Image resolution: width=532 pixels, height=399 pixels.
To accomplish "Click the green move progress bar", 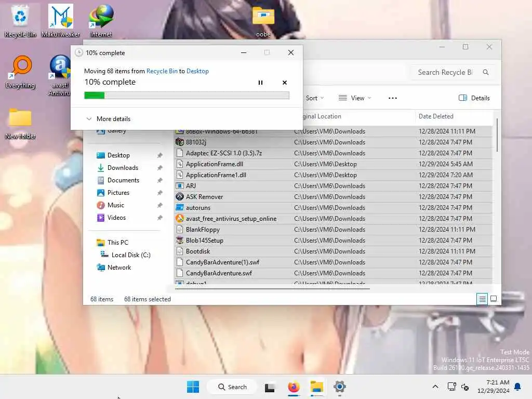I will tap(187, 96).
